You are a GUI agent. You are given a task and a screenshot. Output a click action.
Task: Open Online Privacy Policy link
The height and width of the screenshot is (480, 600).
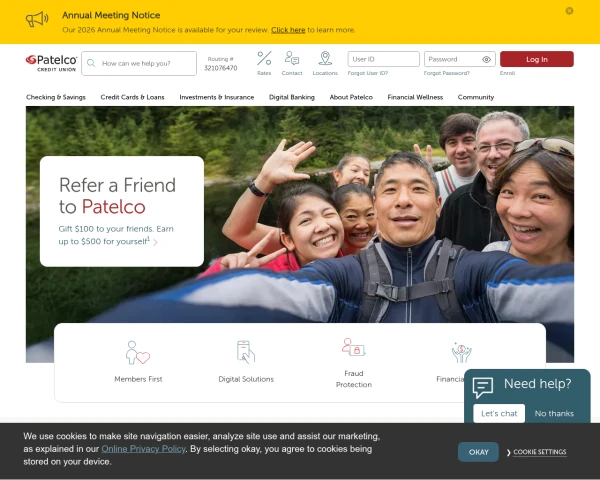coord(143,449)
